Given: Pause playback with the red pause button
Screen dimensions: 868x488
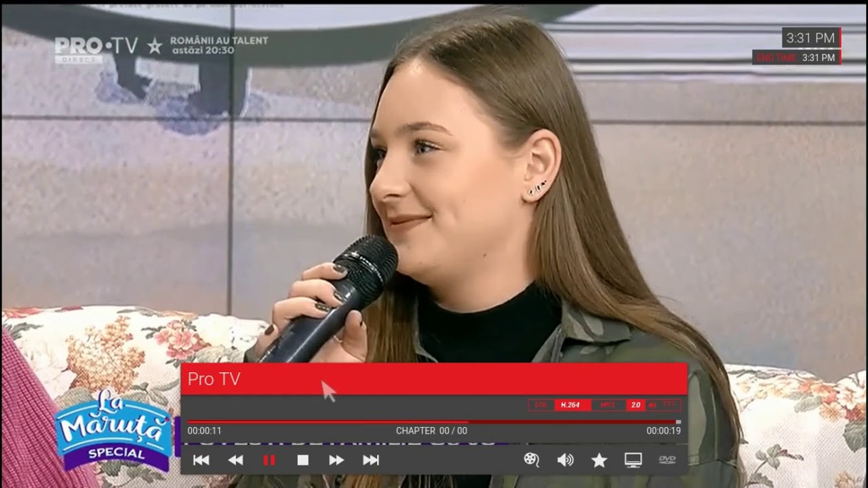Looking at the screenshot, I should click(269, 460).
